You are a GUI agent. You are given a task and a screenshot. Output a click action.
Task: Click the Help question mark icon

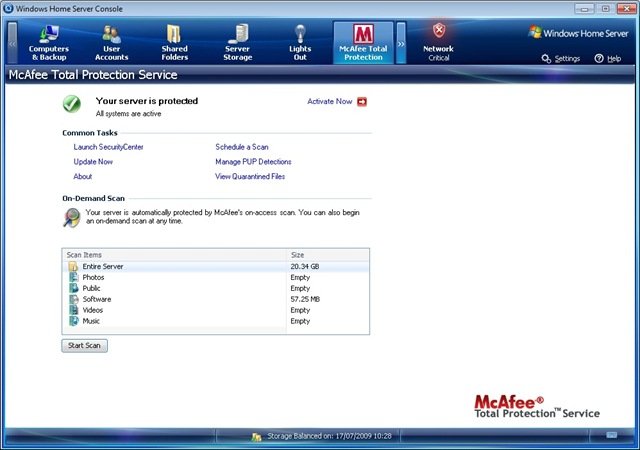[x=599, y=58]
